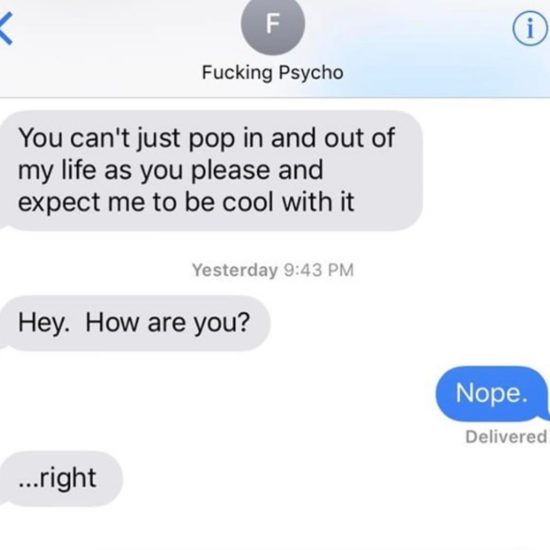Tap the 'Yesterday 9:43 PM' timestamp

point(273,270)
